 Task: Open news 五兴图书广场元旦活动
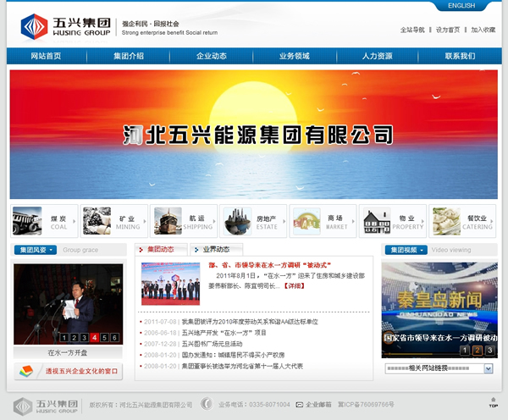pyautogui.click(x=212, y=344)
